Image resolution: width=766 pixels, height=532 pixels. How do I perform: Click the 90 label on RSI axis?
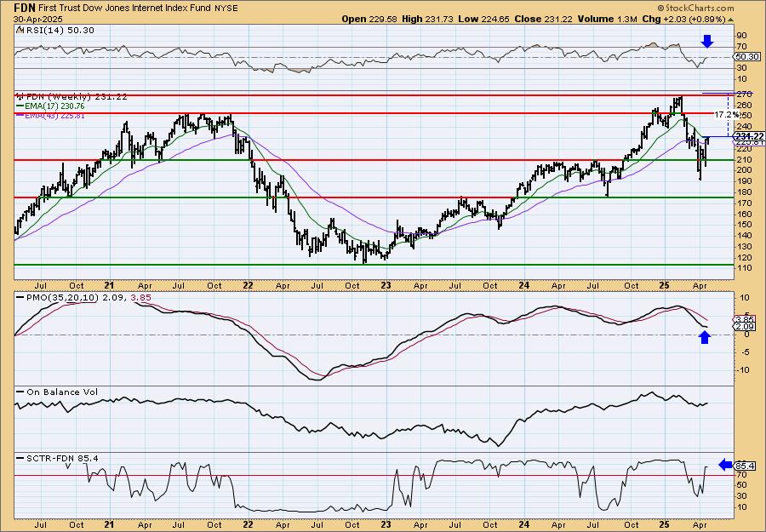[x=741, y=35]
